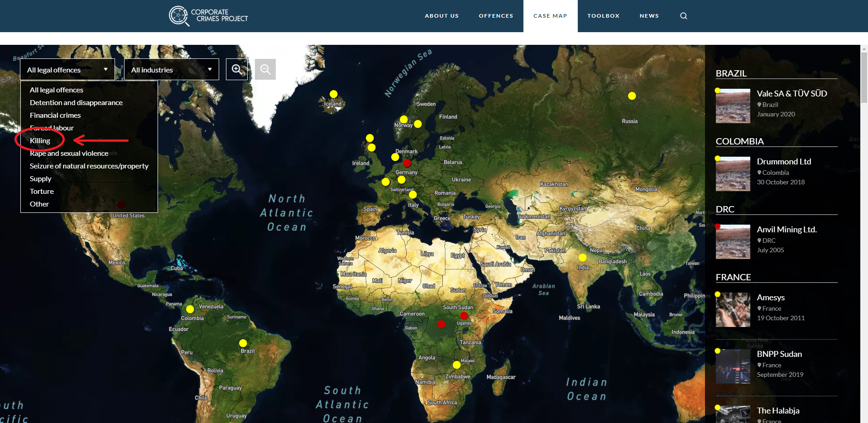Click the red marker near Germany
This screenshot has height=423, width=868.
pyautogui.click(x=407, y=163)
